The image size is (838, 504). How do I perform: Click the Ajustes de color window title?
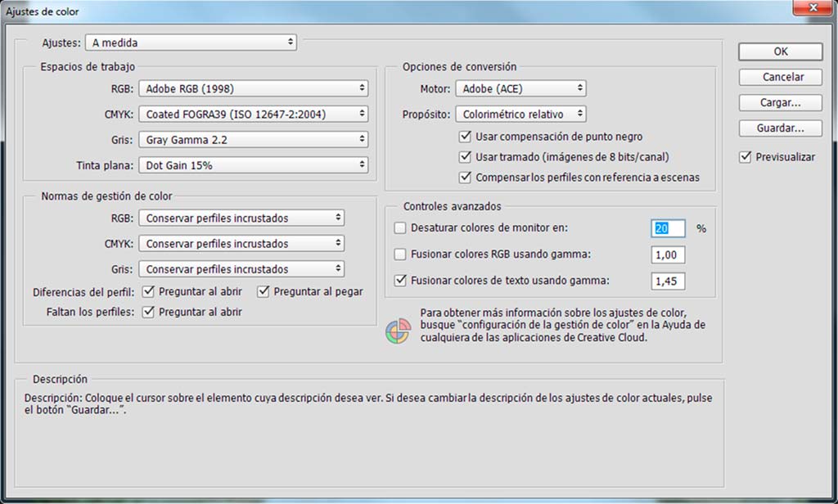click(x=43, y=11)
